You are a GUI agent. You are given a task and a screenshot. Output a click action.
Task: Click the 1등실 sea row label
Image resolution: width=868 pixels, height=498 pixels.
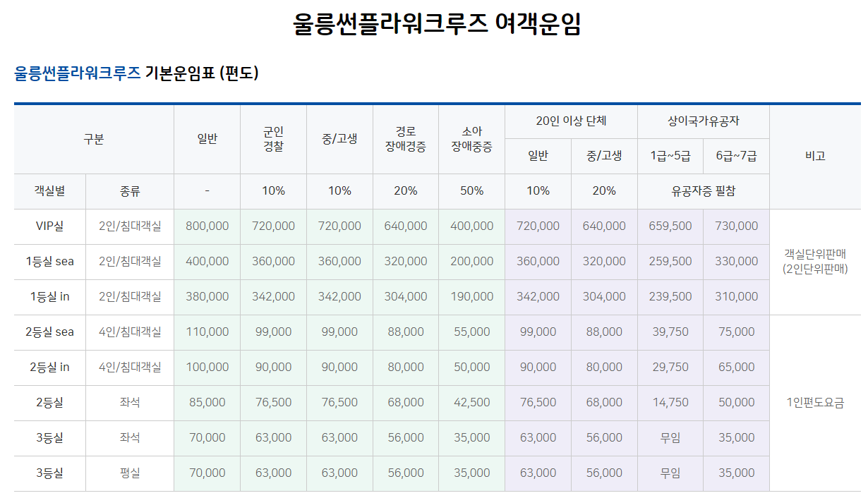(x=49, y=262)
